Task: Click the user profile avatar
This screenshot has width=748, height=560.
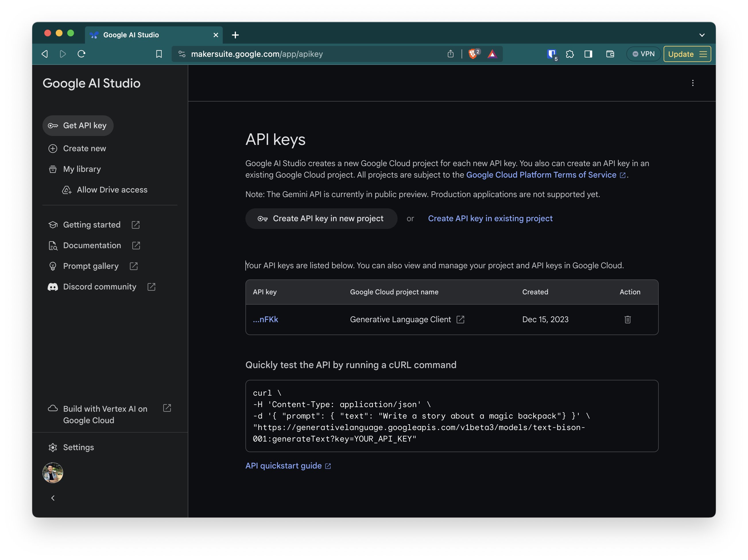Action: pos(53,473)
